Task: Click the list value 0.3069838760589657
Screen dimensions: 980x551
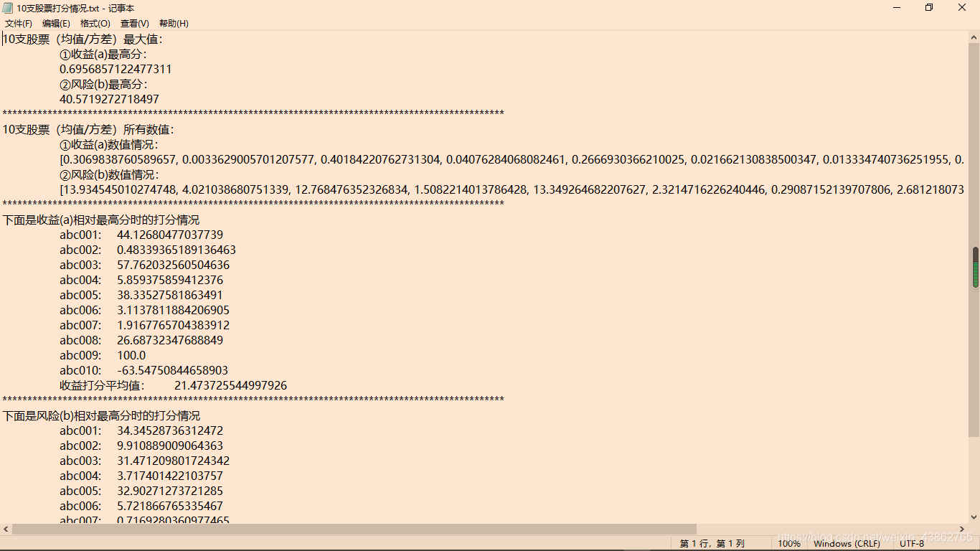Action: [x=120, y=160]
